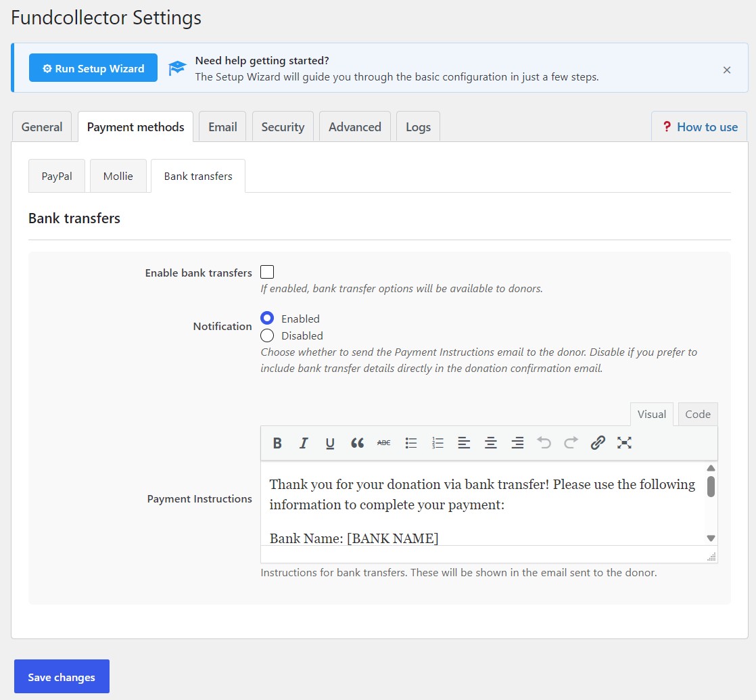Select the Disabled notification radio
This screenshot has width=756, height=700.
tap(267, 335)
